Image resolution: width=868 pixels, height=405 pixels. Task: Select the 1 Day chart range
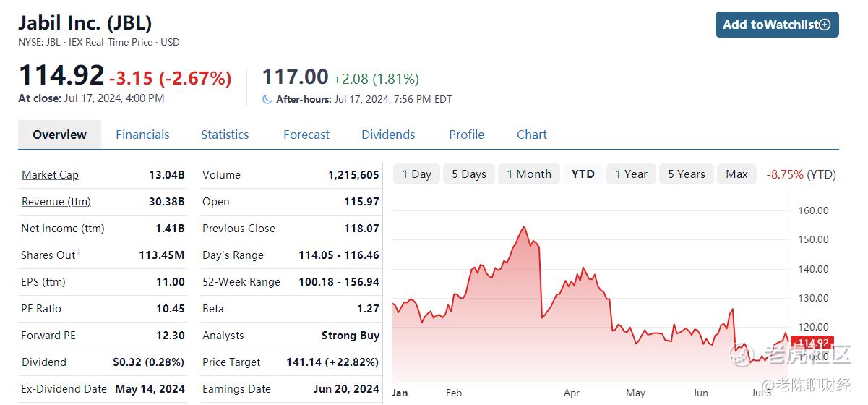coord(416,174)
